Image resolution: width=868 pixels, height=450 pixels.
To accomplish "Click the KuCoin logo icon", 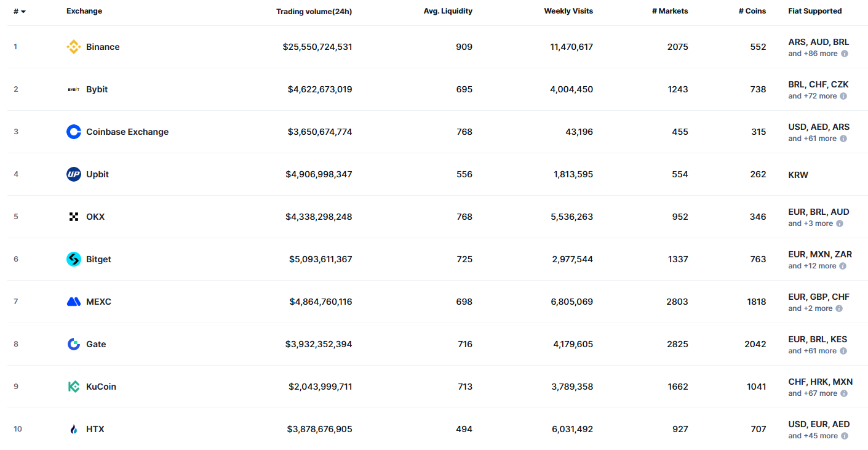I will pyautogui.click(x=74, y=387).
